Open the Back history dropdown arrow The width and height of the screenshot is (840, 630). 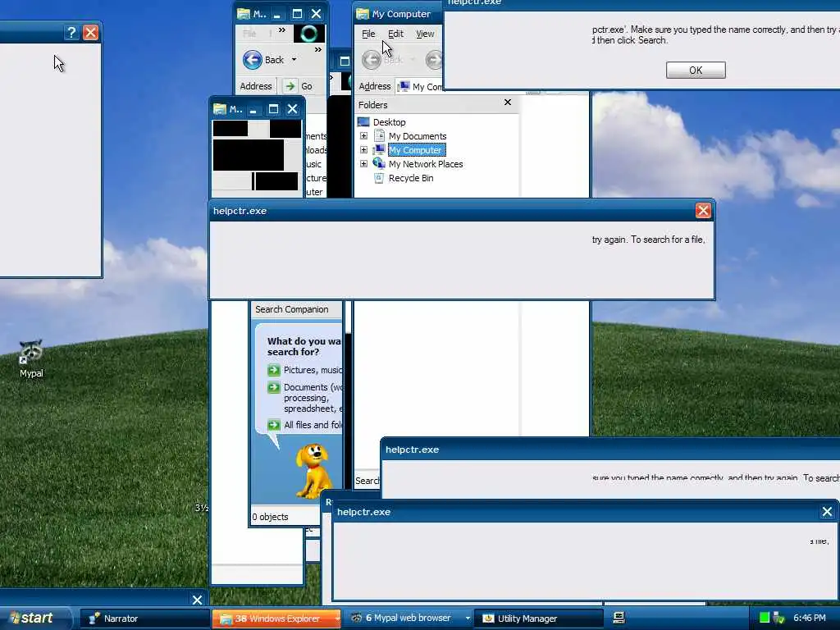(x=294, y=59)
